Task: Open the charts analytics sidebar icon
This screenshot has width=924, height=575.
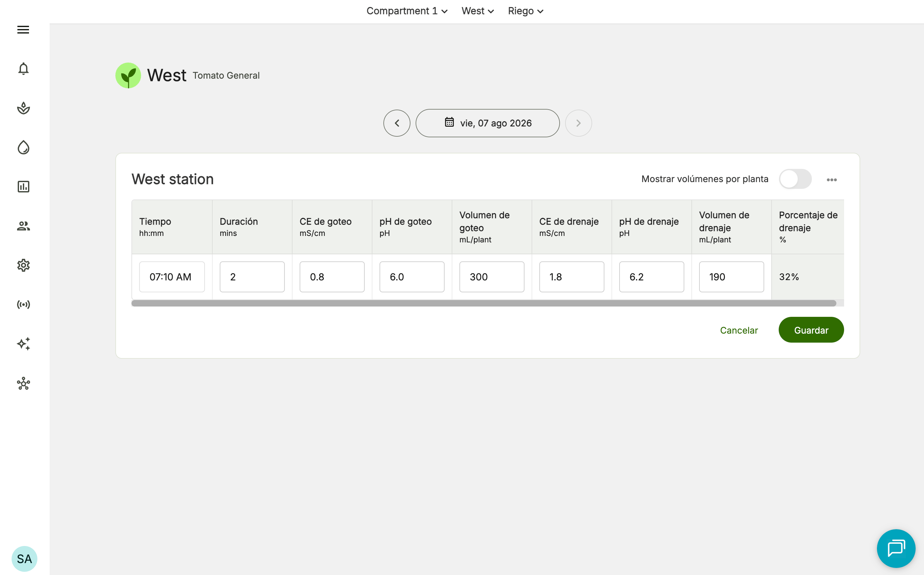Action: tap(23, 187)
